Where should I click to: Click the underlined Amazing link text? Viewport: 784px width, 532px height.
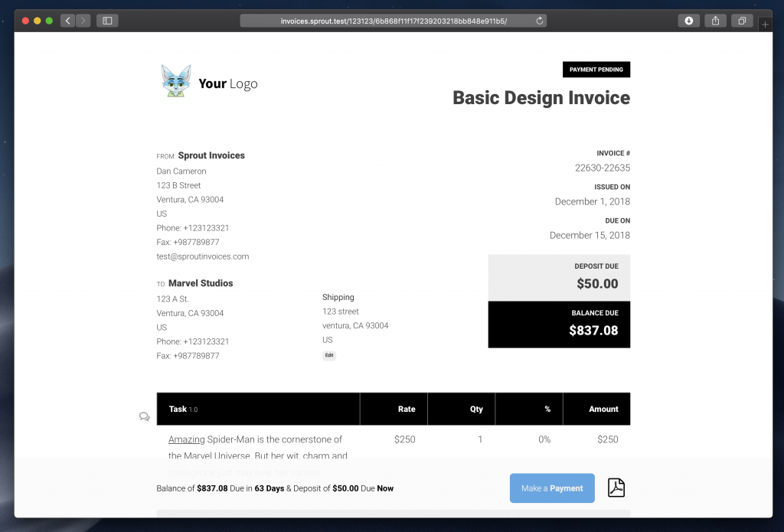coord(187,439)
